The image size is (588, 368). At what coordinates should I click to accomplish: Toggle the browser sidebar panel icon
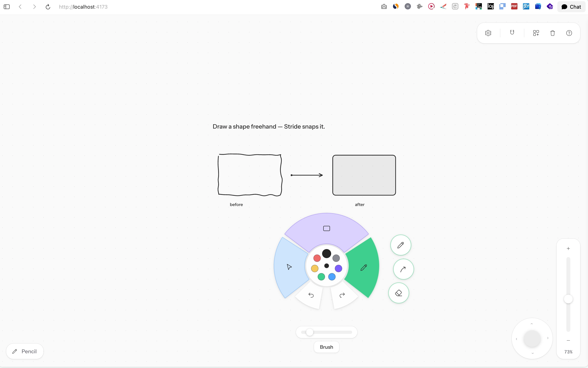coord(7,7)
